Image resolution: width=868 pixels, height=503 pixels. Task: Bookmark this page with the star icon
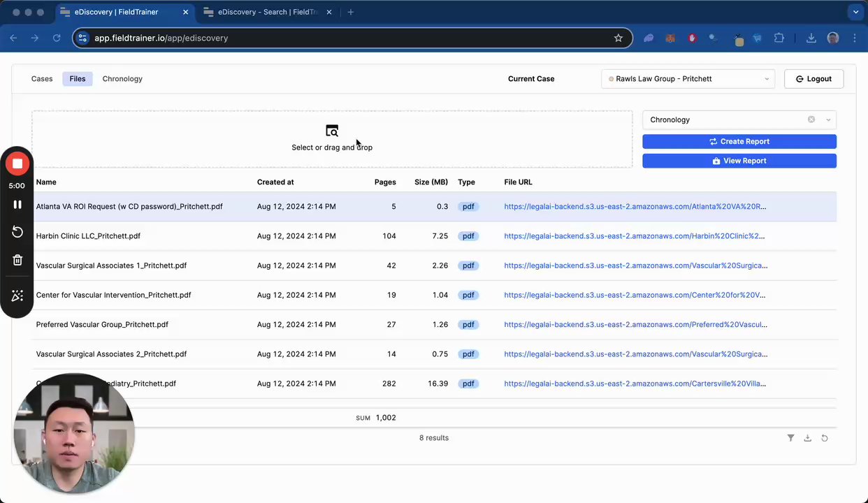pos(619,38)
